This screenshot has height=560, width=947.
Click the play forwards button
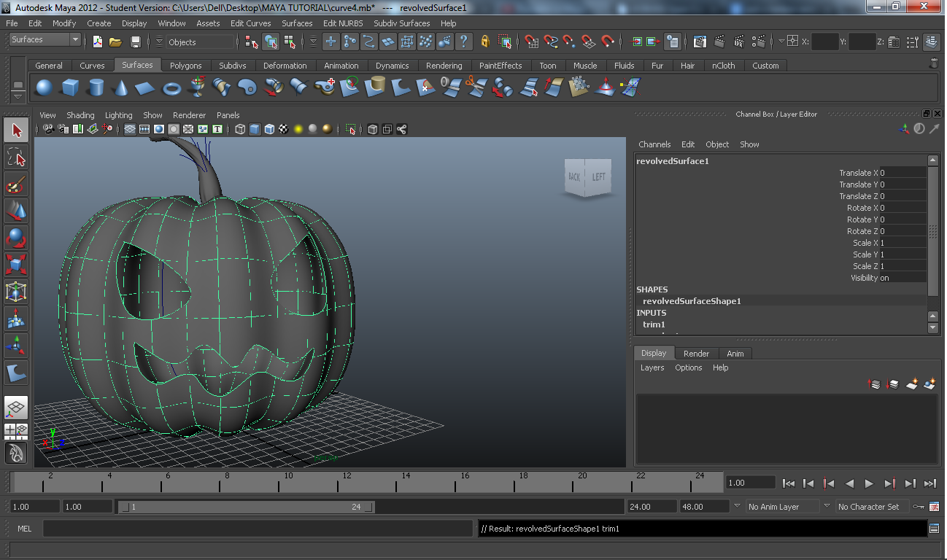pos(869,483)
